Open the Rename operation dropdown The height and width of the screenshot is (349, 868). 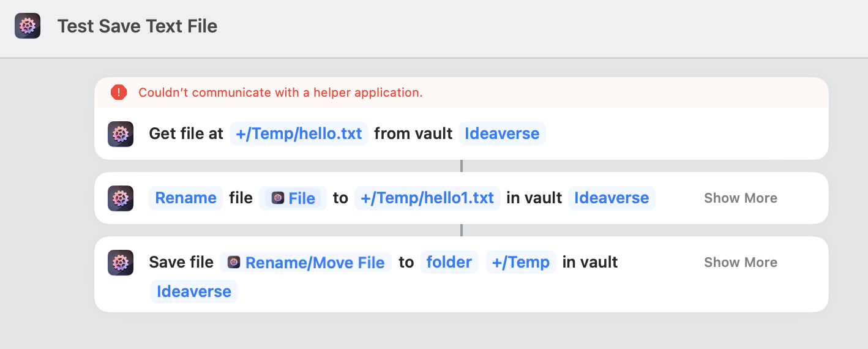[185, 198]
